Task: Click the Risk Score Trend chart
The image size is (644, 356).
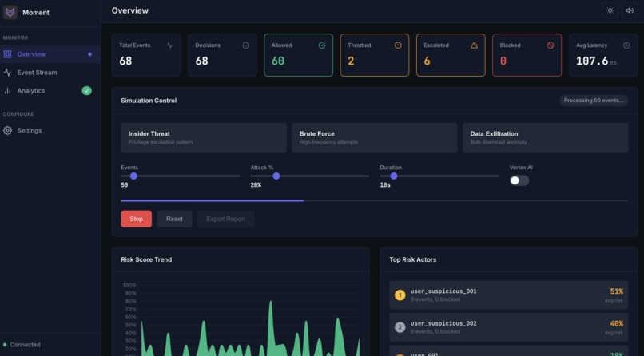Action: pyautogui.click(x=241, y=318)
